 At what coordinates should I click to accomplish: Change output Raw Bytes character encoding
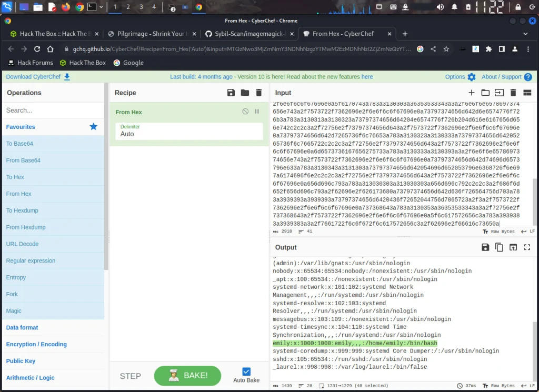(x=499, y=386)
